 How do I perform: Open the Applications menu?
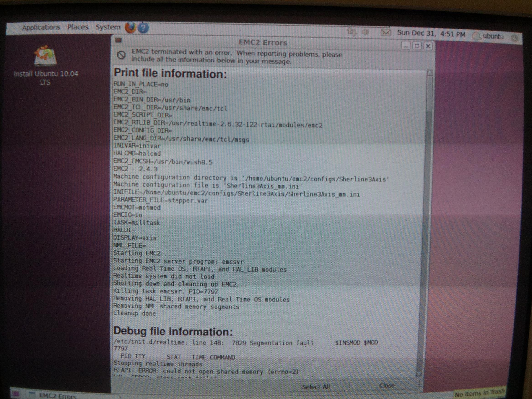click(x=41, y=27)
